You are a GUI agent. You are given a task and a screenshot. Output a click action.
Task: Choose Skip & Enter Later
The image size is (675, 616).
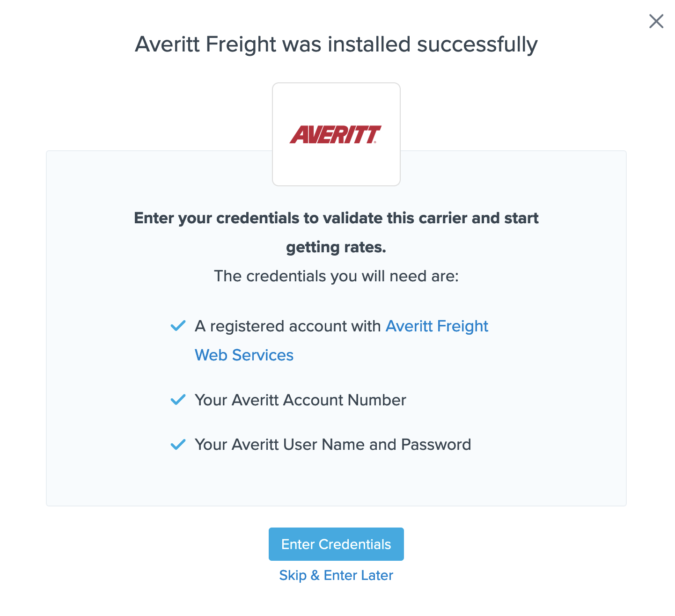pos(336,575)
